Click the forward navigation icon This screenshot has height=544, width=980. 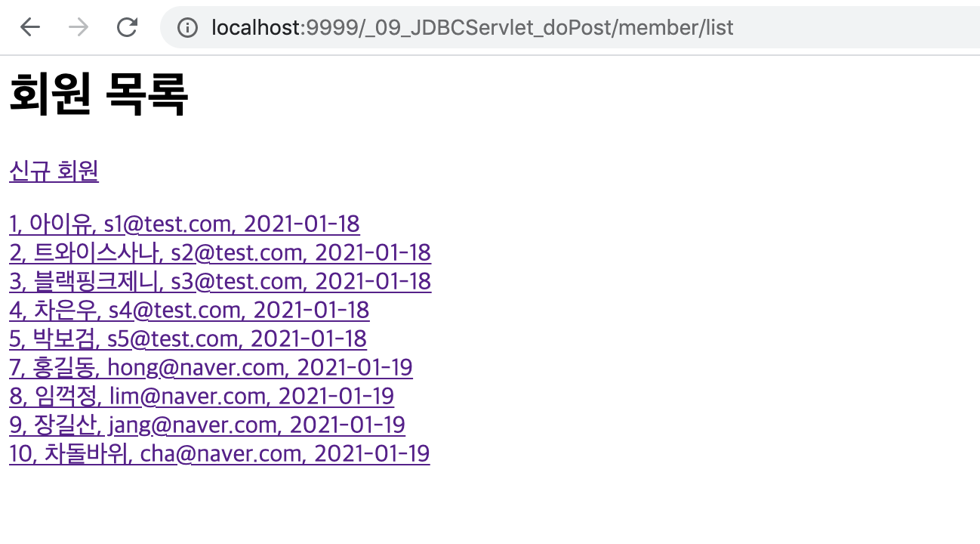click(78, 27)
